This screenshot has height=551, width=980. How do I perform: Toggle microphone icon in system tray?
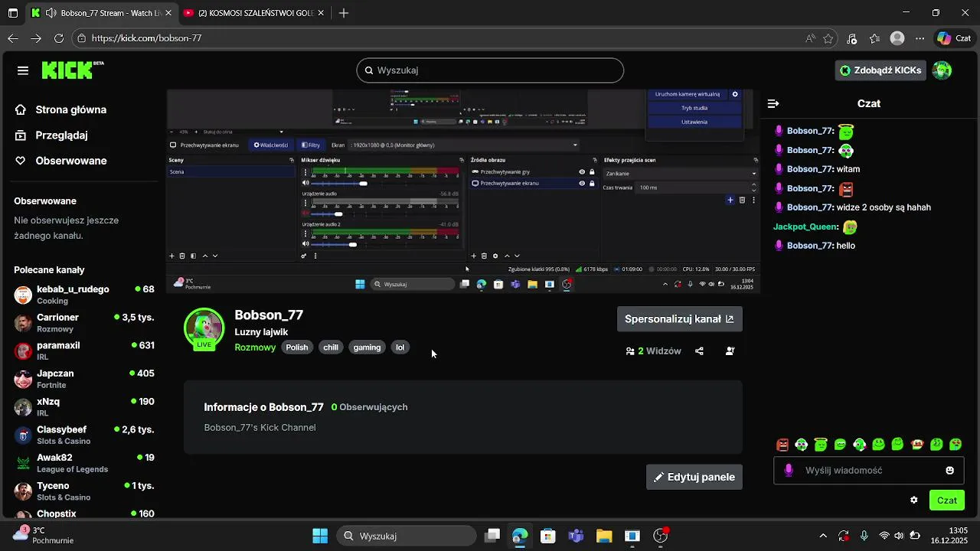pos(864,536)
